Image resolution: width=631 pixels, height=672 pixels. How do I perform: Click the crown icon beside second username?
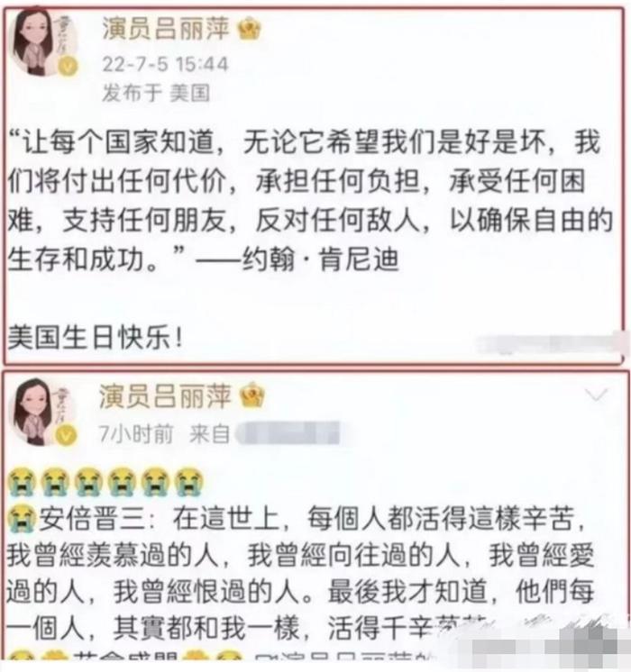[251, 395]
